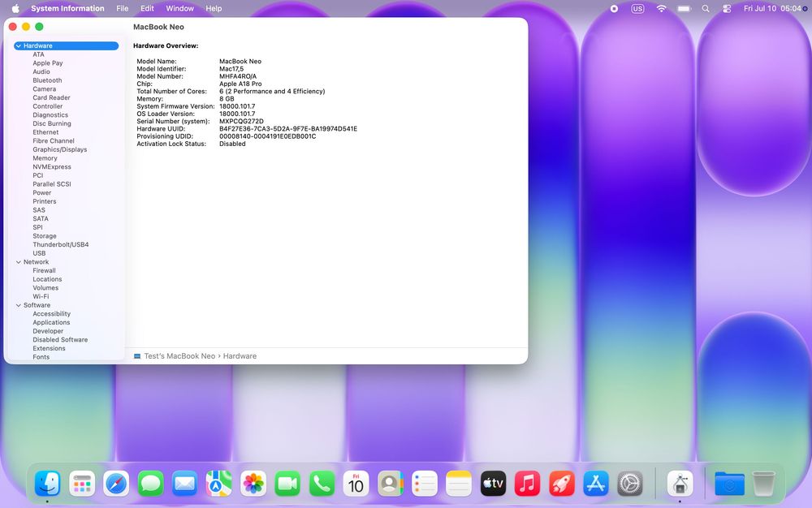812x508 pixels.
Task: Select ATA in the sidebar
Action: tap(38, 54)
